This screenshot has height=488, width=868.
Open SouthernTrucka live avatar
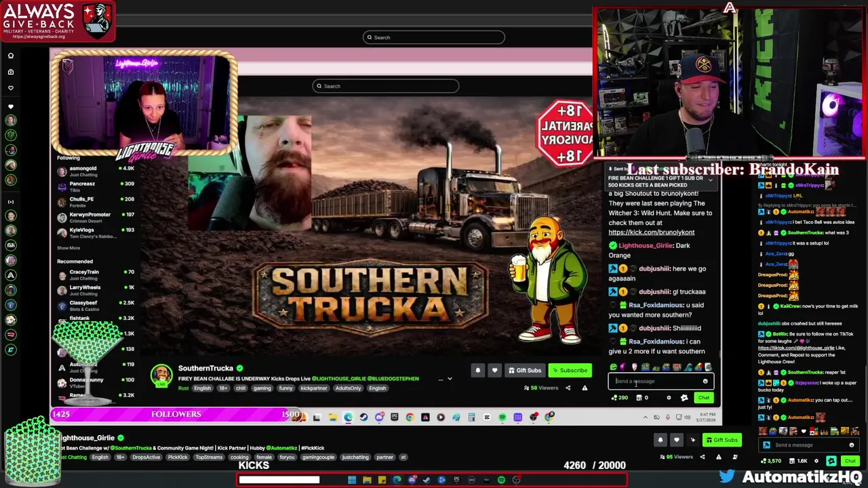pyautogui.click(x=161, y=375)
